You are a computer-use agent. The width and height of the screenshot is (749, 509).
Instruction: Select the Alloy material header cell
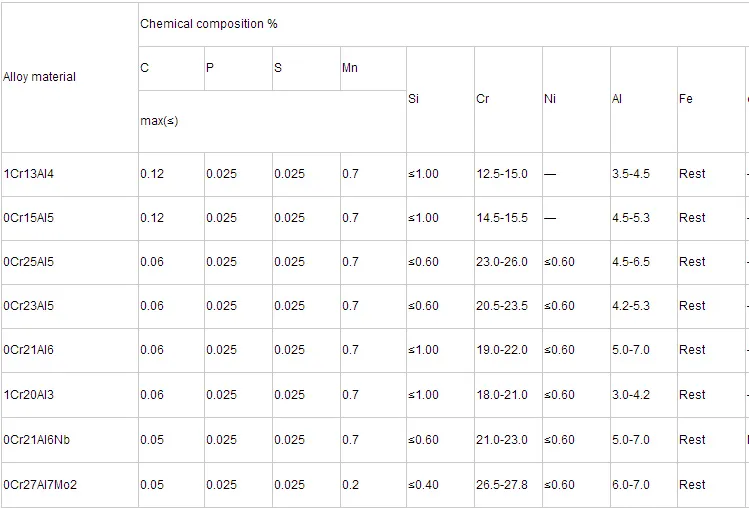pos(40,77)
